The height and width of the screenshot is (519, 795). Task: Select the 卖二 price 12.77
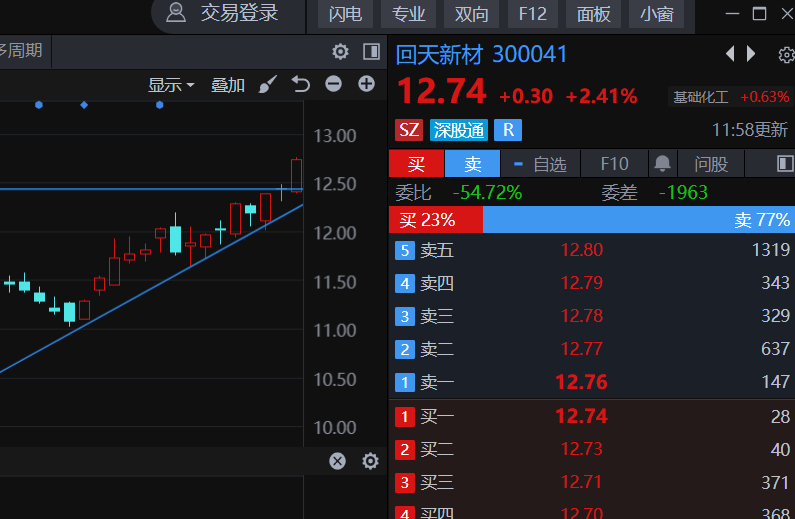(582, 349)
